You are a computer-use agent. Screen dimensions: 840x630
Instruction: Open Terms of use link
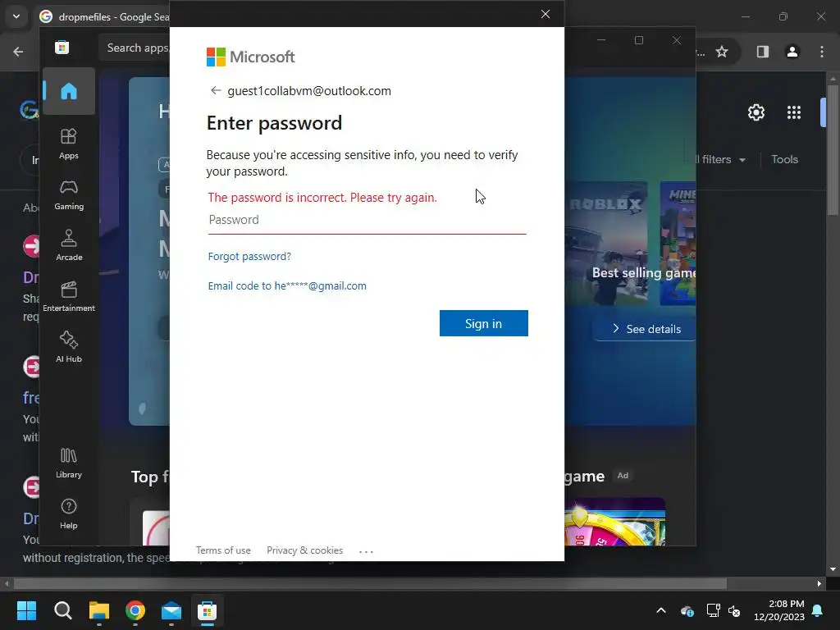tap(223, 550)
